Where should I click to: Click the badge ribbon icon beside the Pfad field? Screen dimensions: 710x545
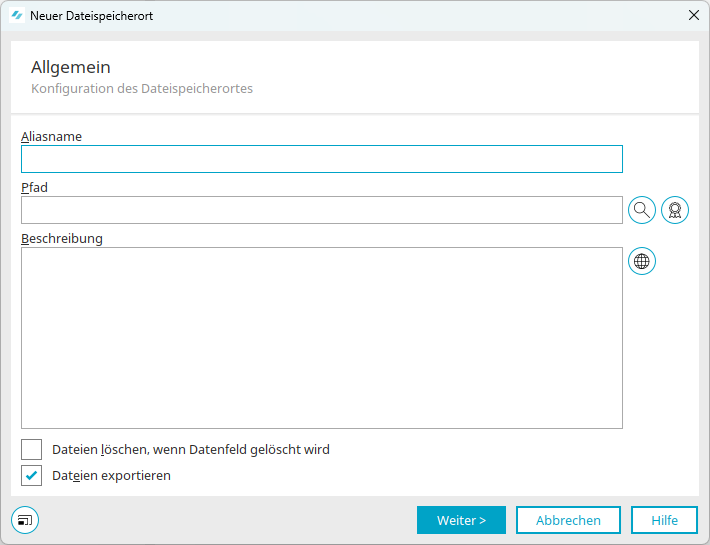coord(675,210)
